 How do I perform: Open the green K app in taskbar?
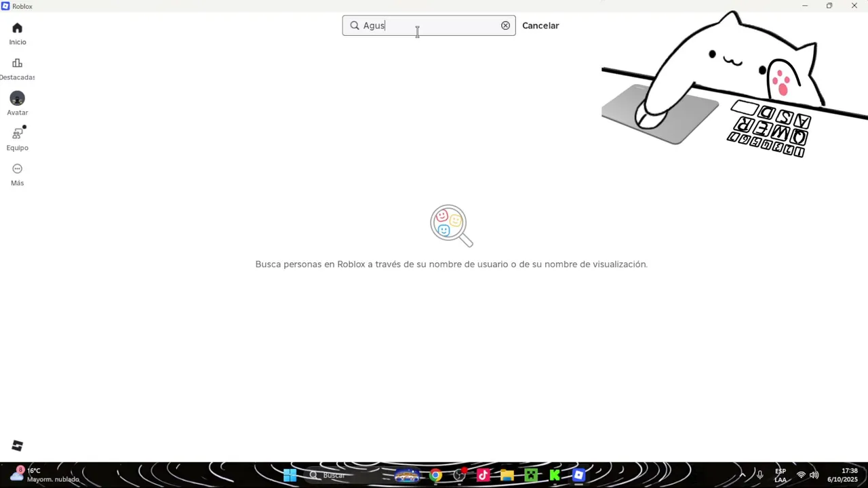(x=555, y=475)
